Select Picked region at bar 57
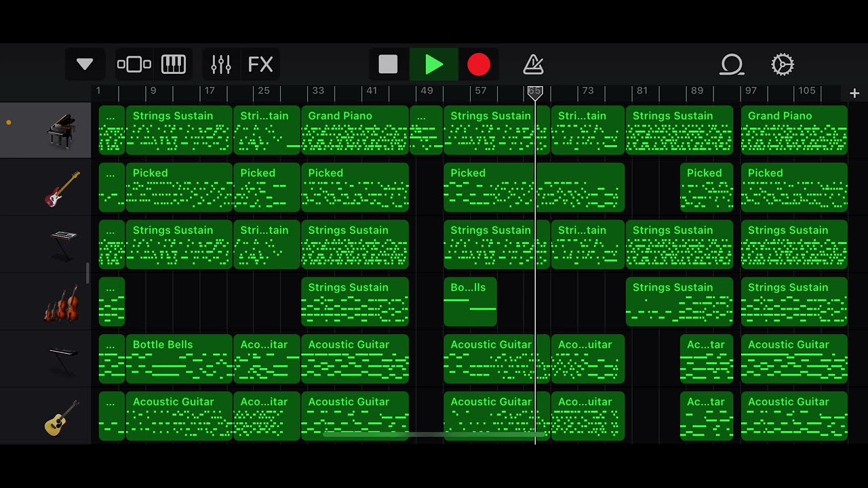Screen dimensions: 868x488 pos(534,188)
